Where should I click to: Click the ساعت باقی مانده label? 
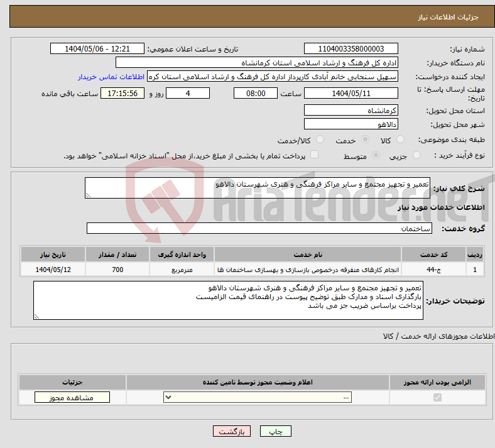pyautogui.click(x=70, y=94)
